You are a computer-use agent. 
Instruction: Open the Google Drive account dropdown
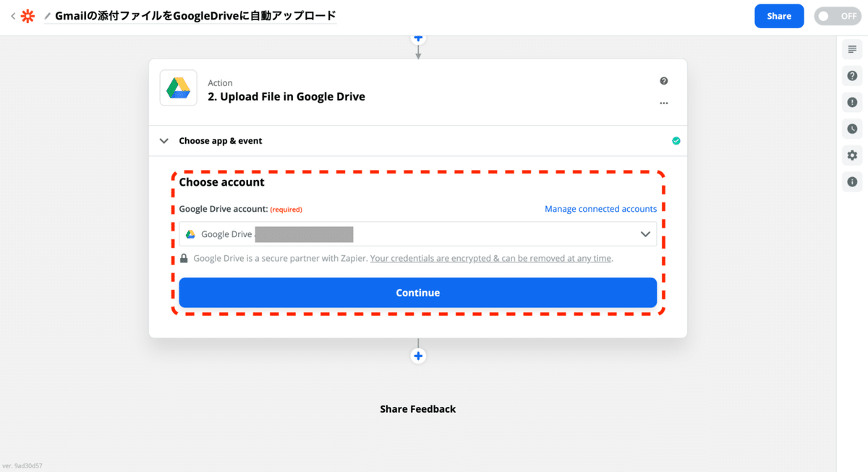pos(644,233)
